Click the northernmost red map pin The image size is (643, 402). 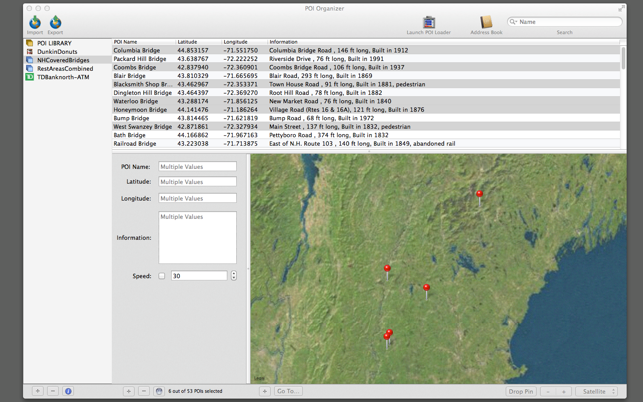pos(479,194)
